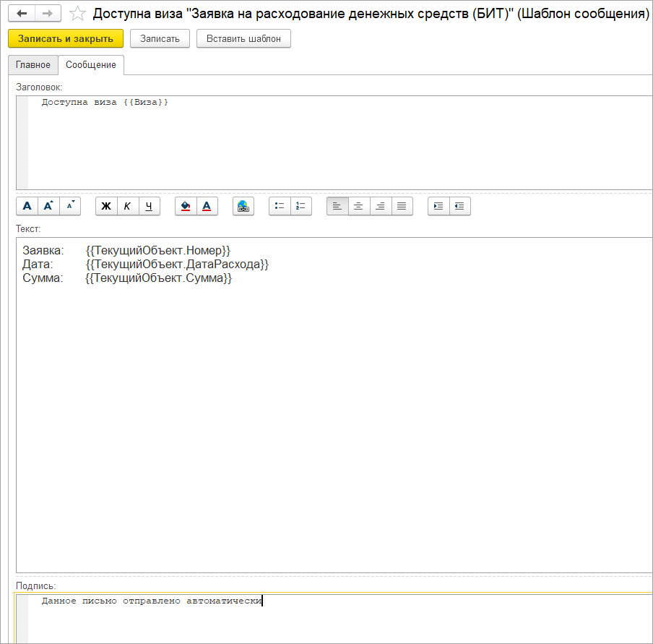Apply a numbered list
This screenshot has width=653, height=644.
(x=301, y=206)
